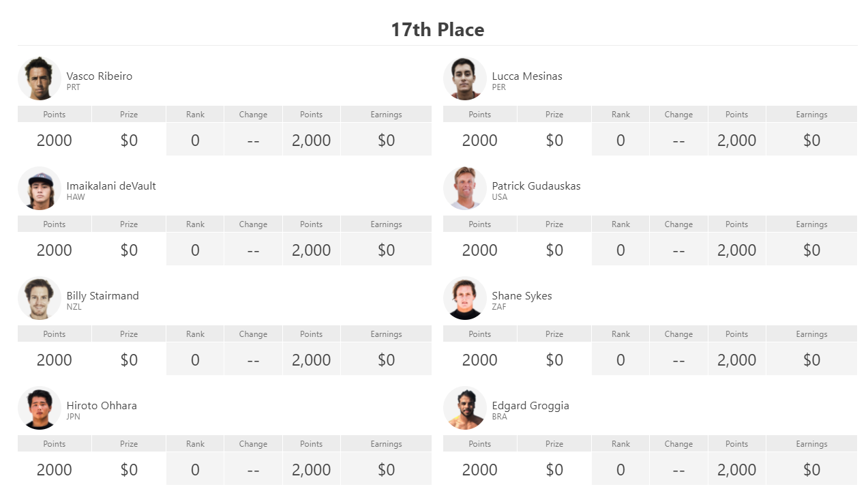Open Hiroto Ohhara's name link

(x=102, y=405)
